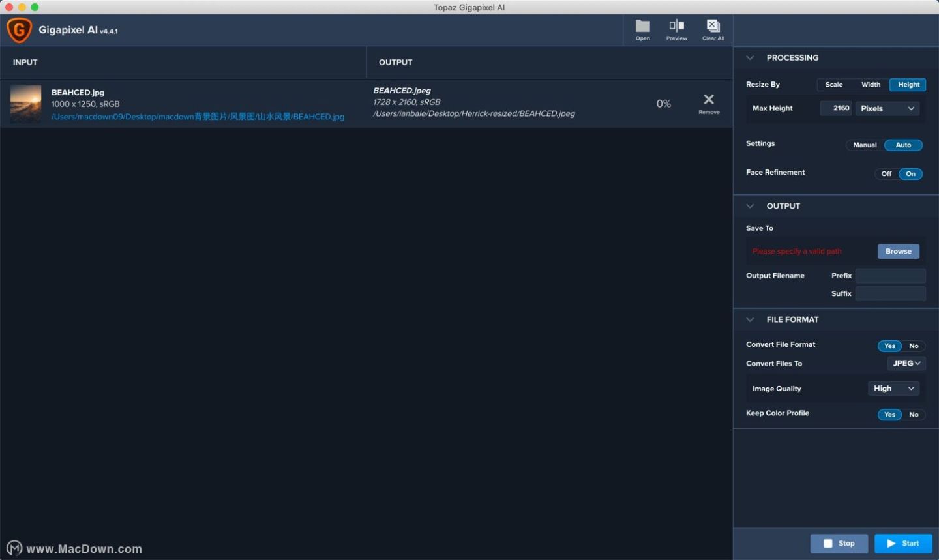Open the Pixels unit dropdown

(x=887, y=108)
